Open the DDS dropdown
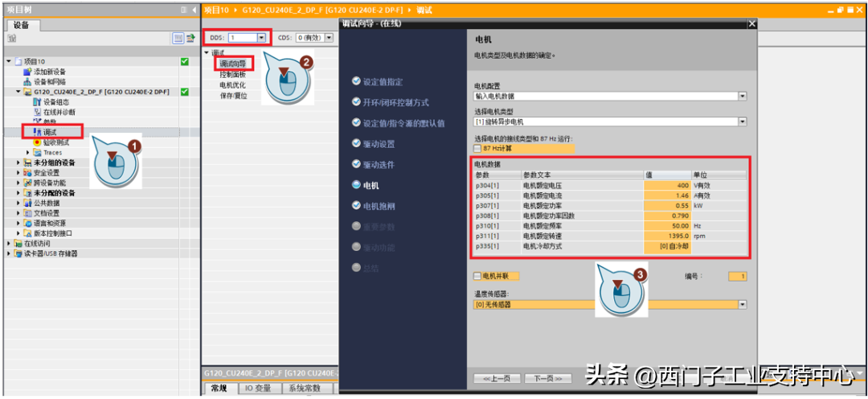The height and width of the screenshot is (399, 868). 260,38
